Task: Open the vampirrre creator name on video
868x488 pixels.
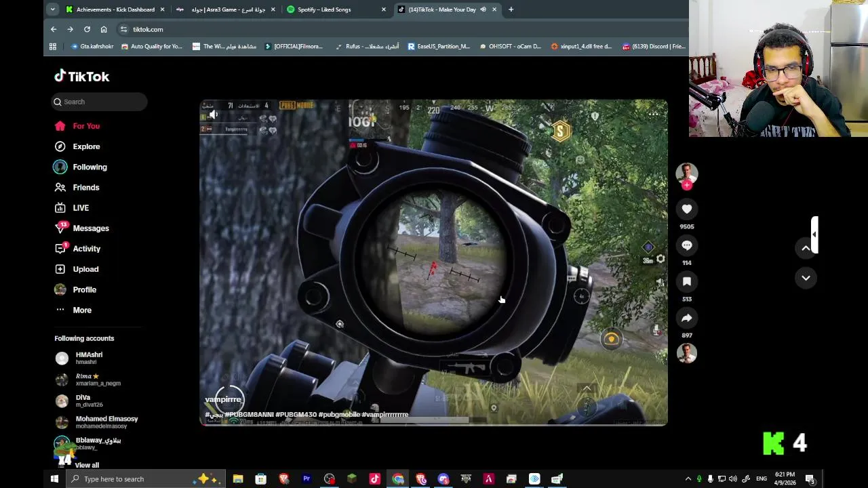Action: pos(223,399)
